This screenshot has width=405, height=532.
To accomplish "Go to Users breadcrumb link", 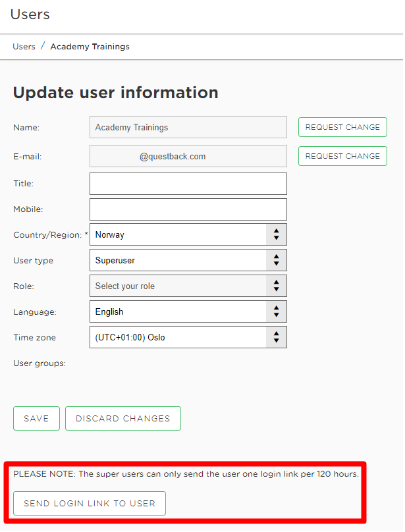I will (24, 47).
